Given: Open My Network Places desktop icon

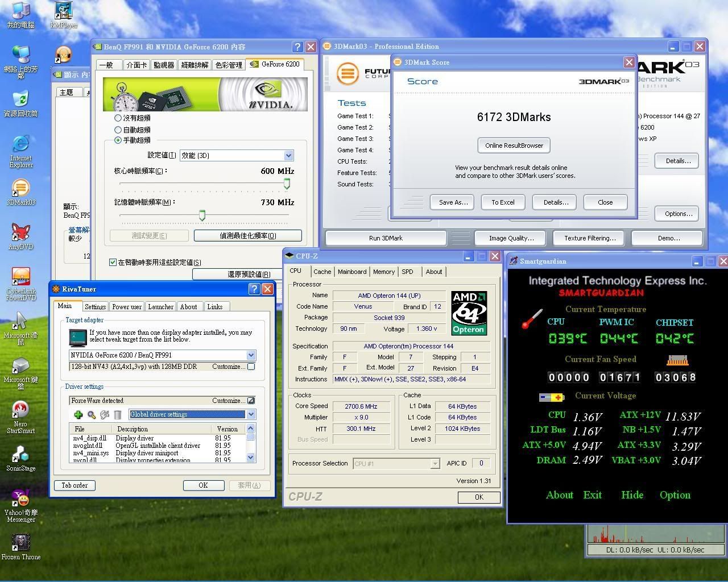Looking at the screenshot, I should point(20,61).
